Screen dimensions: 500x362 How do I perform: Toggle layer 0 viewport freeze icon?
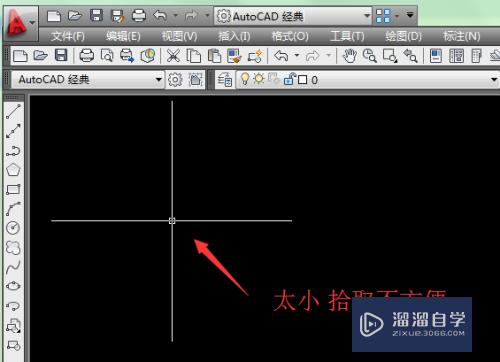[274, 79]
